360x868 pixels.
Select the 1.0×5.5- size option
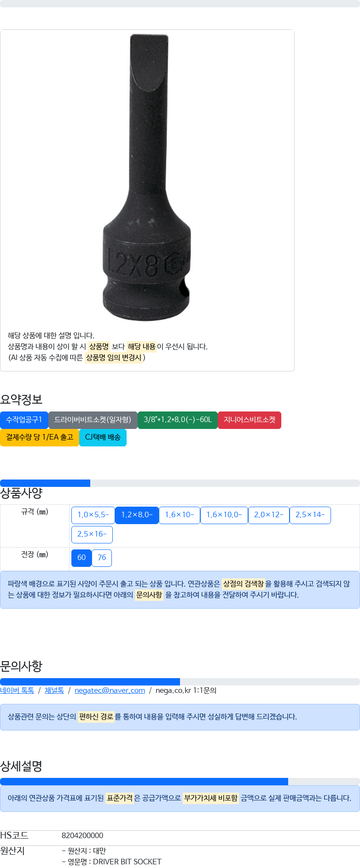click(93, 515)
